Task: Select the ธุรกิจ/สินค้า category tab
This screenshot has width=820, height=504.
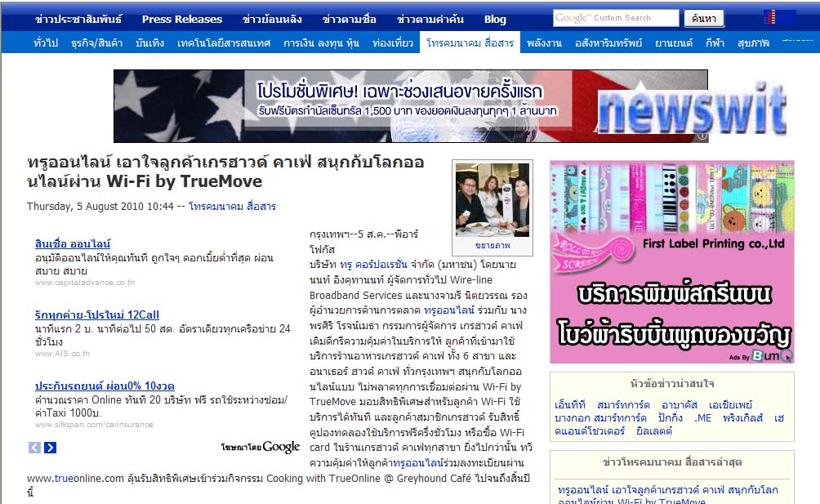Action: [96, 42]
